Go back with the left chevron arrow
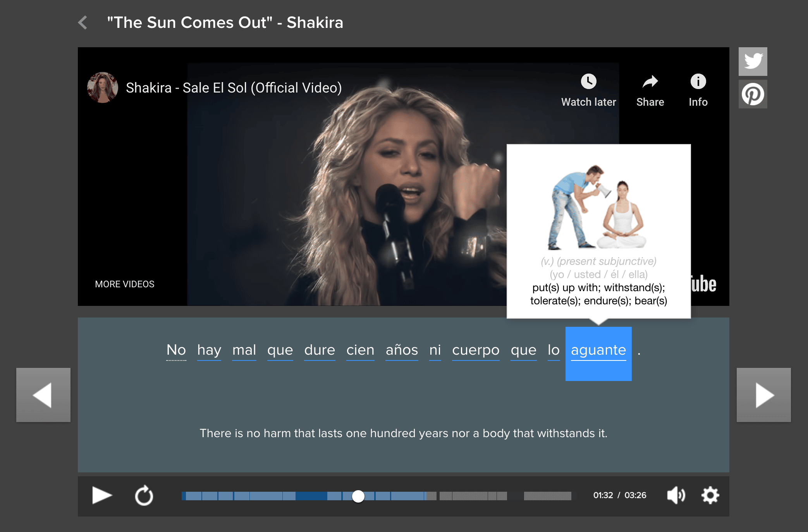 [x=83, y=22]
